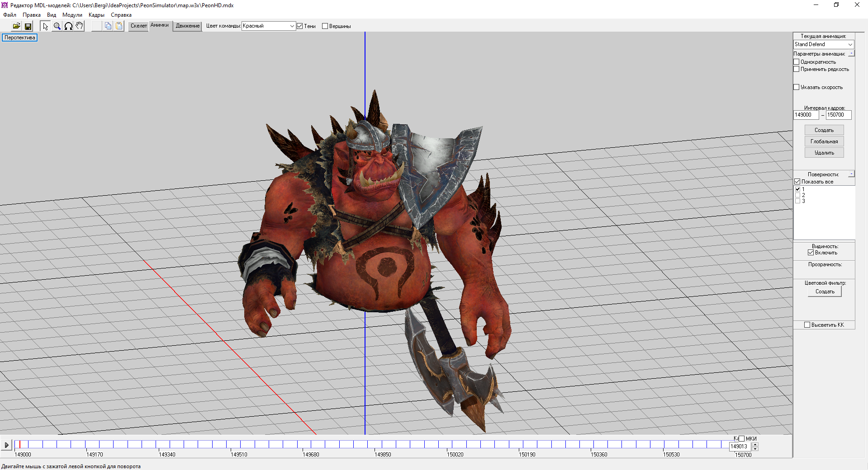The height and width of the screenshot is (470, 868).
Task: Click the save floppy disk icon
Action: tap(28, 26)
